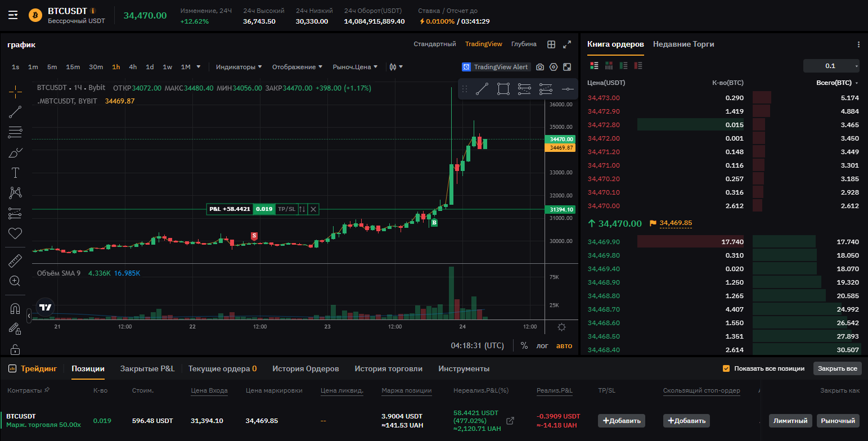868x441 pixels.
Task: Toggle the 'лог' logarithmic scale
Action: 542,345
